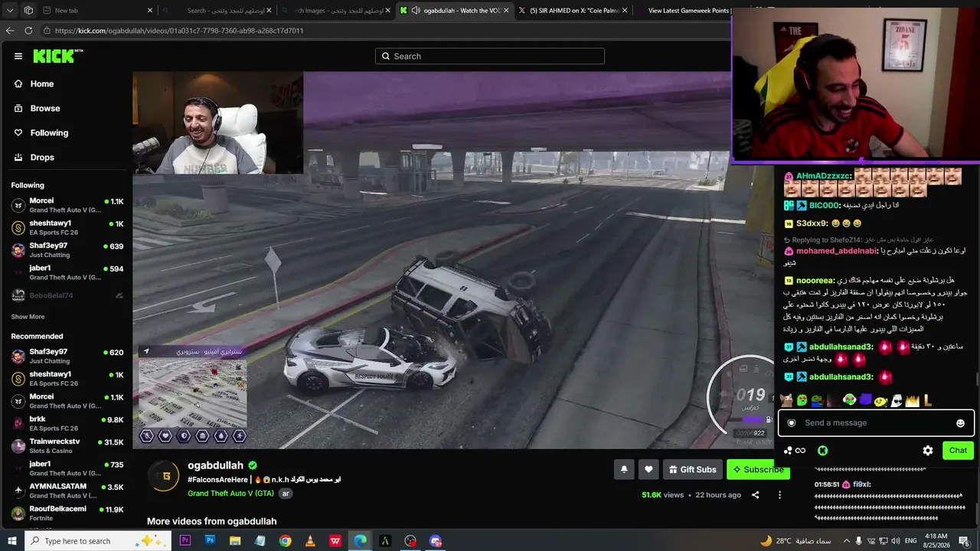Insert the cat emote from quick emotes

tap(786, 399)
